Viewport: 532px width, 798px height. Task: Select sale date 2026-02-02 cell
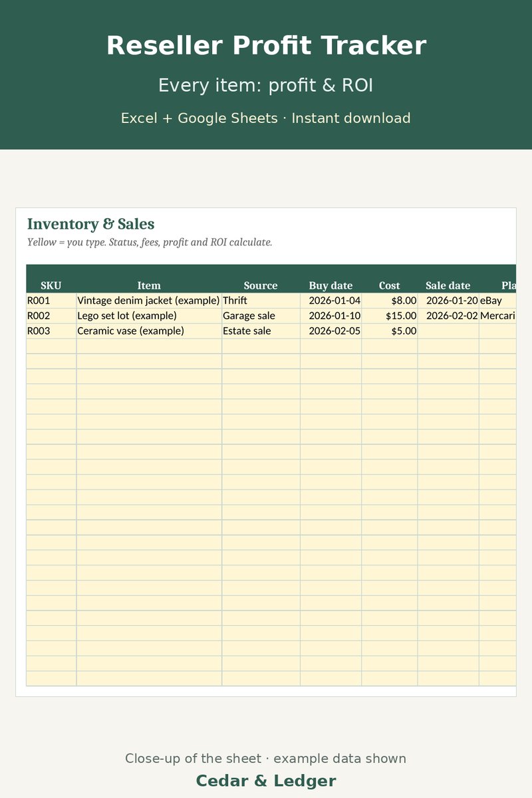(x=448, y=316)
